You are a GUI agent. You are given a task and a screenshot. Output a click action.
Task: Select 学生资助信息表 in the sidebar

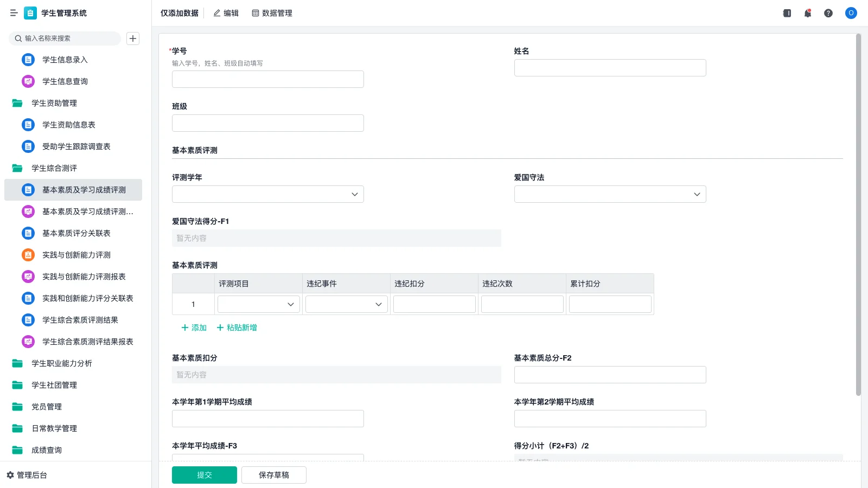[69, 125]
